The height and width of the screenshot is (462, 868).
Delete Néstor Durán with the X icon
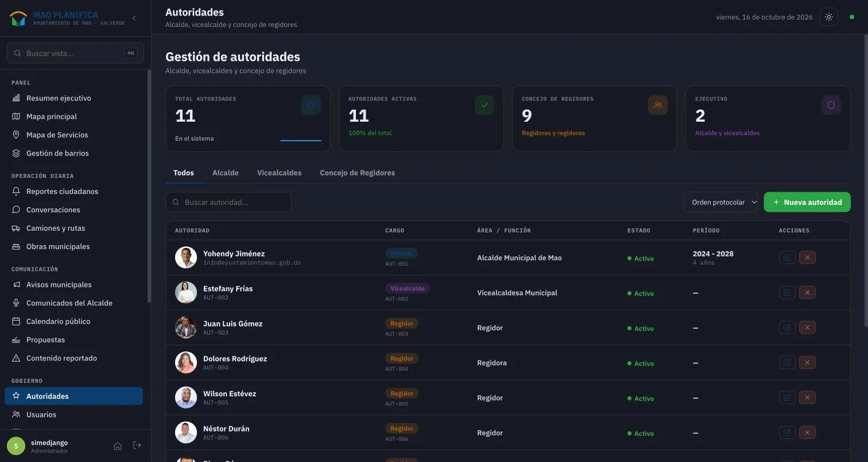click(807, 433)
